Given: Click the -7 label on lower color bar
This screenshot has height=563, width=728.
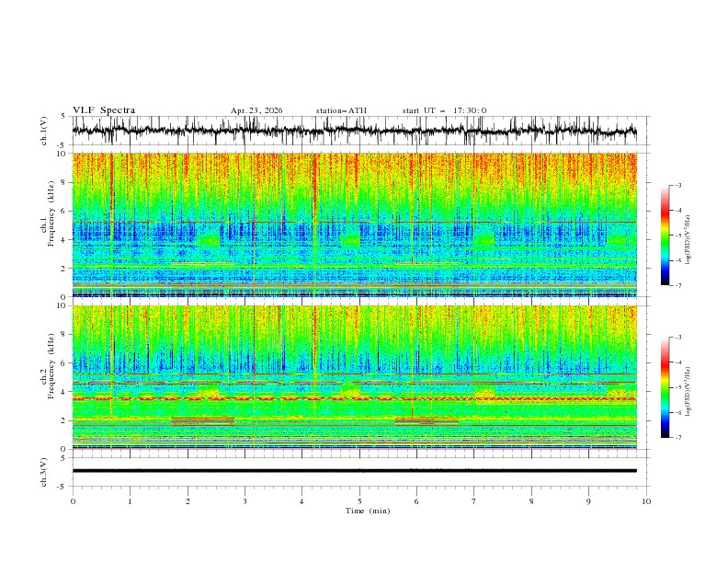Looking at the screenshot, I should [677, 437].
